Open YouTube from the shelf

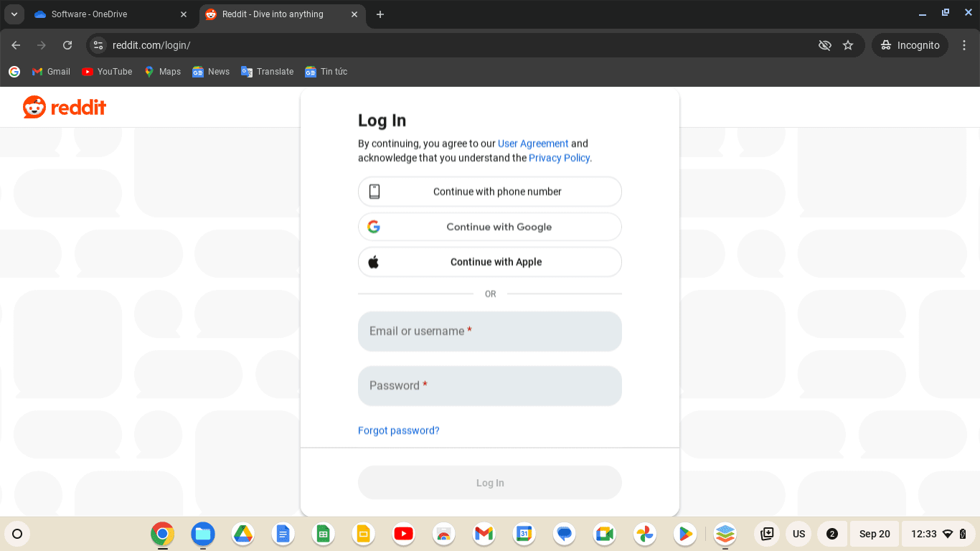(x=403, y=534)
